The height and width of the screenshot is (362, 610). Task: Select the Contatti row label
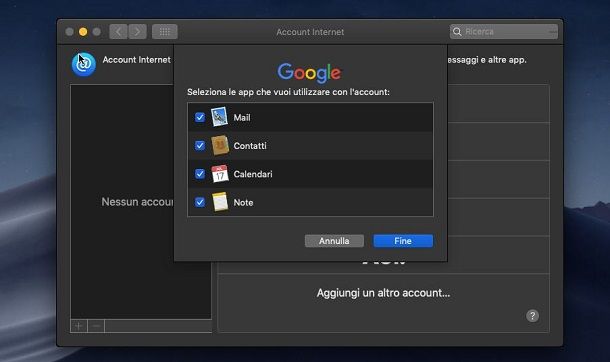click(x=250, y=146)
